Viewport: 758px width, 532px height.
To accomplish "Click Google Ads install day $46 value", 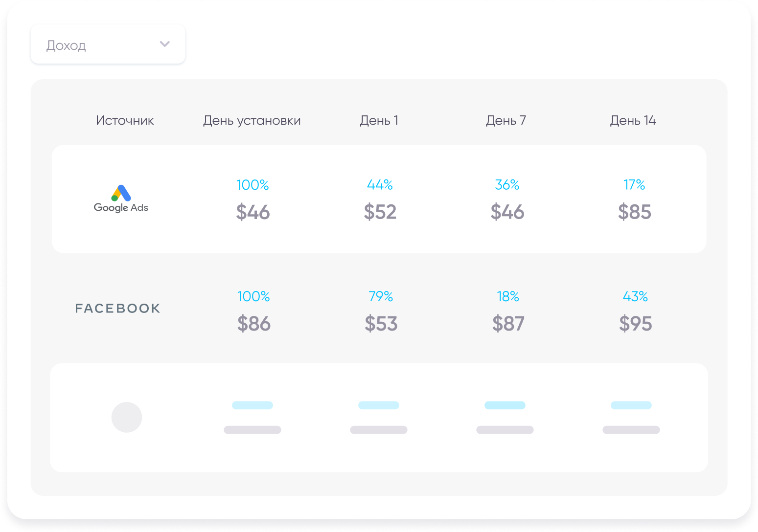I will point(253,212).
